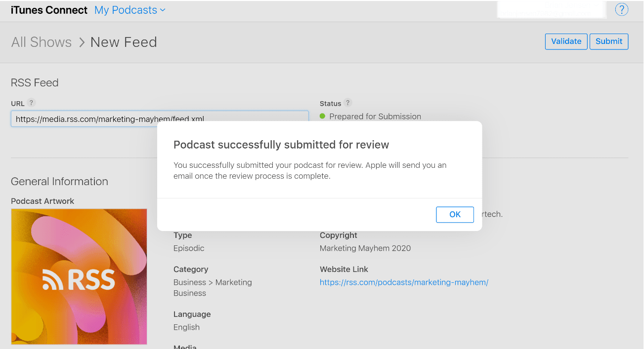Click the 'English' language value
Image resolution: width=644 pixels, height=349 pixels.
[186, 327]
